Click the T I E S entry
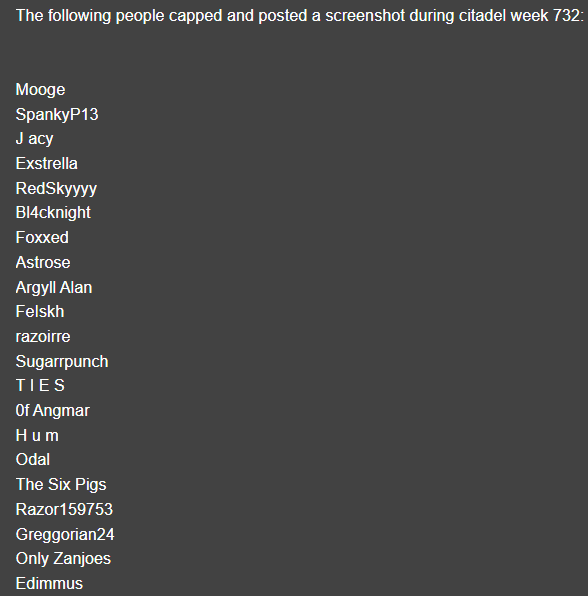588x596 pixels. tap(40, 386)
